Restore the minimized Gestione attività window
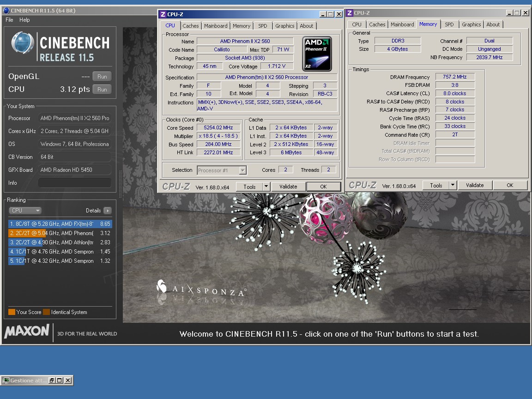532x399 pixels. click(52, 381)
